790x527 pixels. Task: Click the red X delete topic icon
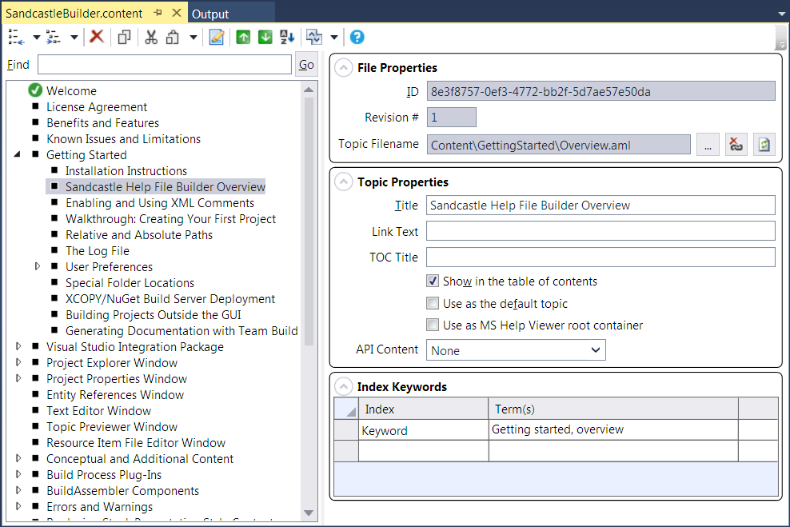(96, 36)
